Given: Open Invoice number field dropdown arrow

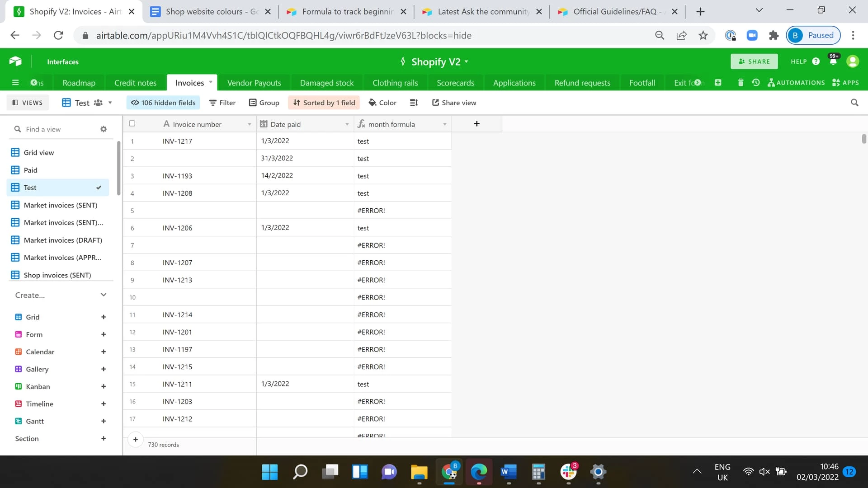Looking at the screenshot, I should pyautogui.click(x=249, y=124).
